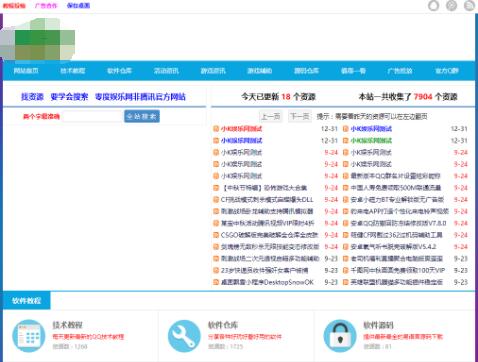Click the 零度娱乐网非腾讯官方网站 link
The width and height of the screenshot is (478, 362).
tap(140, 97)
